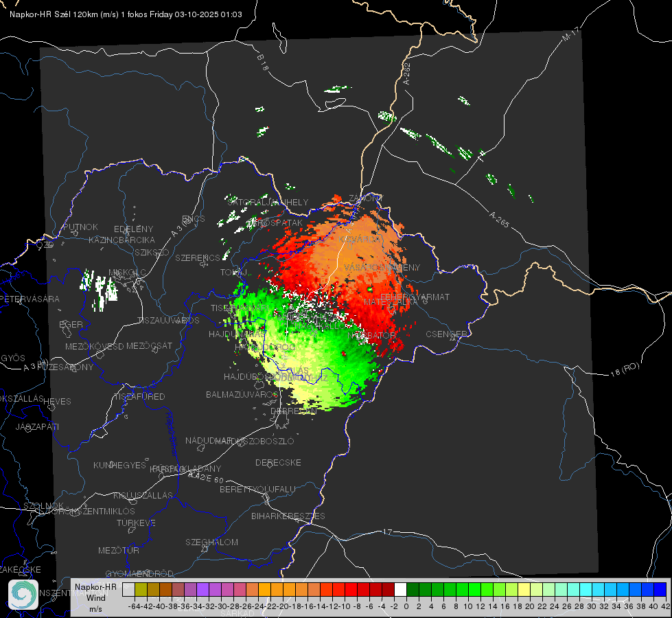Click the MEZŐTÚR label
672x618 pixels.
[119, 550]
